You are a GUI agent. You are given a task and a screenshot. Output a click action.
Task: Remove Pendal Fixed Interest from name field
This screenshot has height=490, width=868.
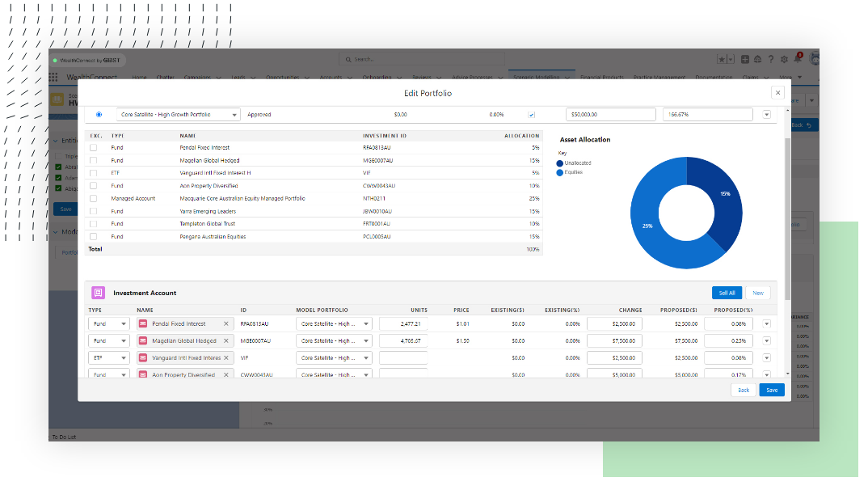point(225,324)
